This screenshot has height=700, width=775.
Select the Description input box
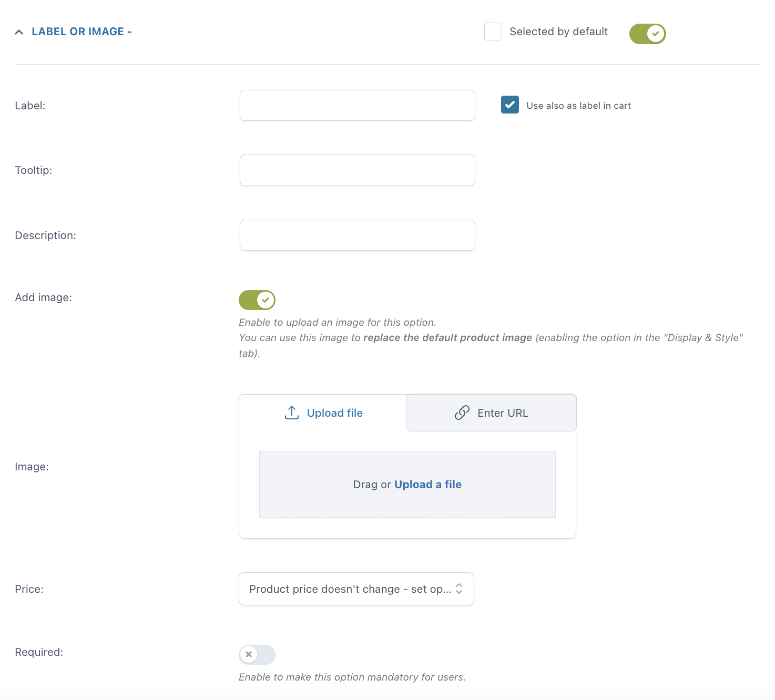[x=357, y=235]
